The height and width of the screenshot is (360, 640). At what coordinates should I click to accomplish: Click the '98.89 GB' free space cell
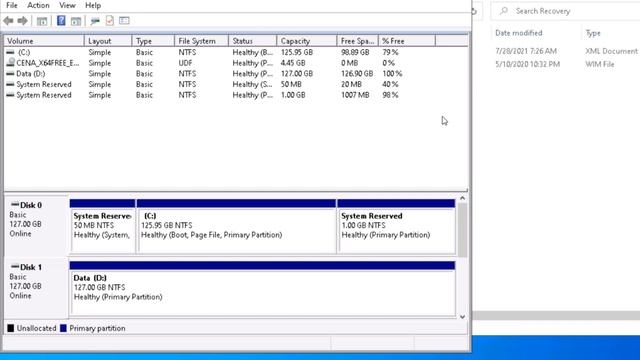(x=355, y=52)
